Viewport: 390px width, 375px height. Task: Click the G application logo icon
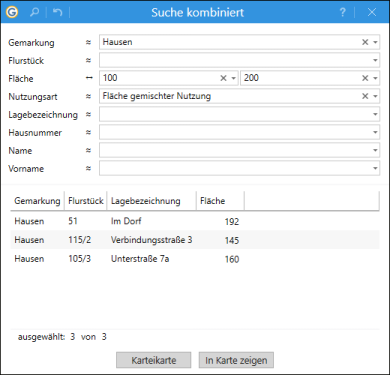tap(12, 12)
